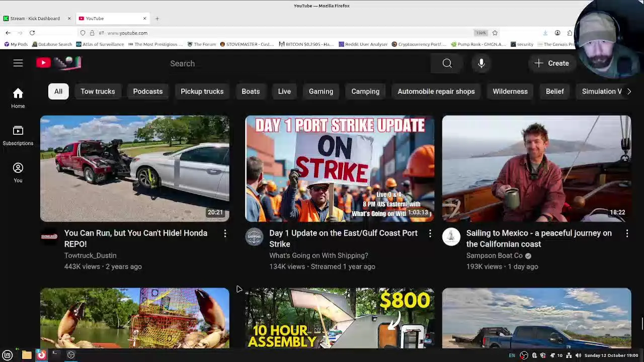Select Automobile repair shops chip
This screenshot has height=362, width=644.
[436, 92]
